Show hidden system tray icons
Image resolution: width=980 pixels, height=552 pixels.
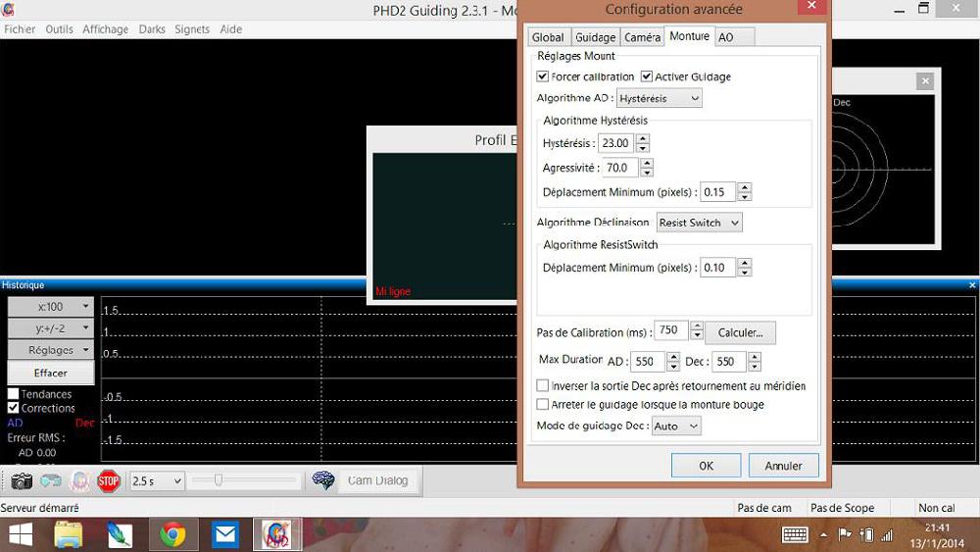coord(824,535)
